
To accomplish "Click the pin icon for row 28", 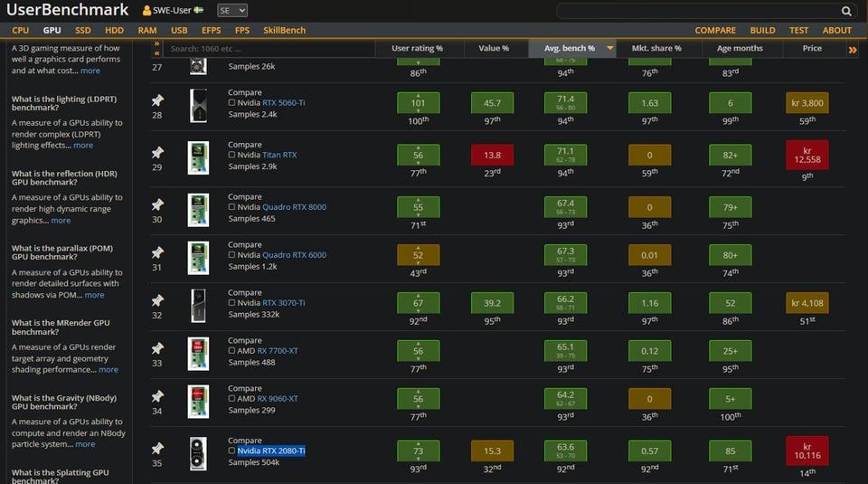I will click(157, 101).
